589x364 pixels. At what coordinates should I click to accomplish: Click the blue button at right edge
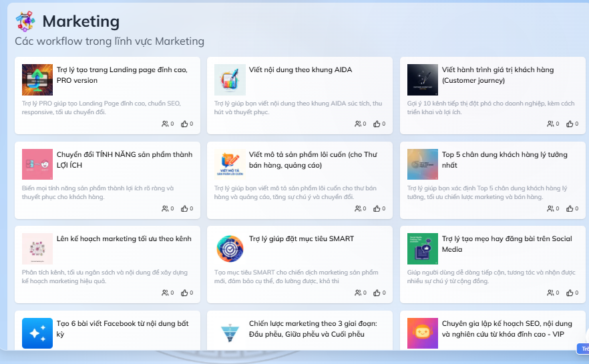click(x=583, y=349)
